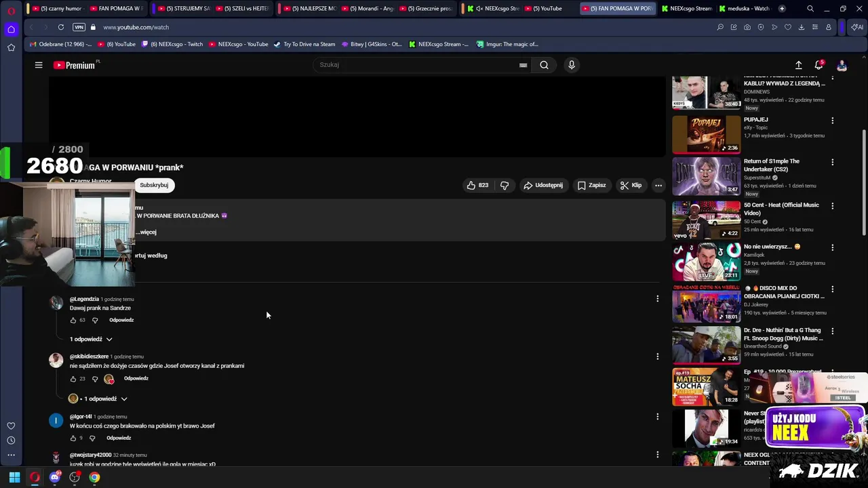Reply to @Legendzia with Odpowiedz
868x488 pixels.
coord(121,320)
